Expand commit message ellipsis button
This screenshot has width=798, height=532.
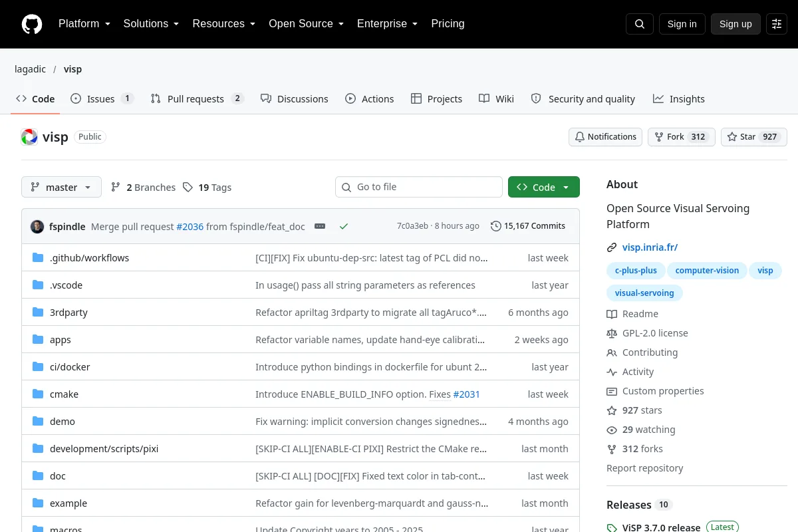[x=320, y=226]
